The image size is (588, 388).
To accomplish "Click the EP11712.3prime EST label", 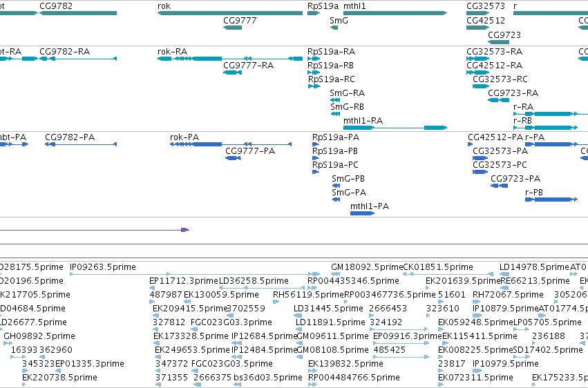I will pos(184,281).
